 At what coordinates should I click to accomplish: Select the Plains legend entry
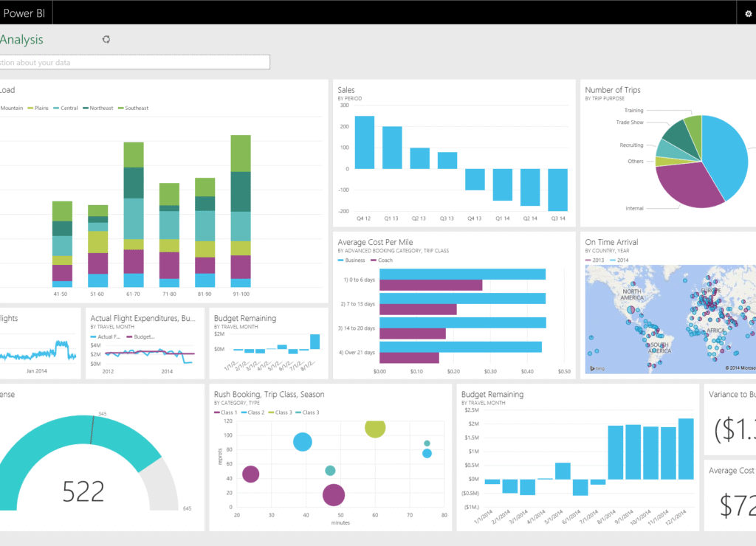[38, 108]
